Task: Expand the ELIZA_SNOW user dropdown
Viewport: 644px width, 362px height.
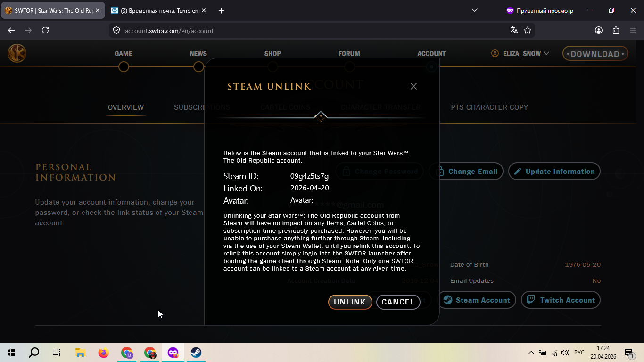Action: click(x=520, y=54)
